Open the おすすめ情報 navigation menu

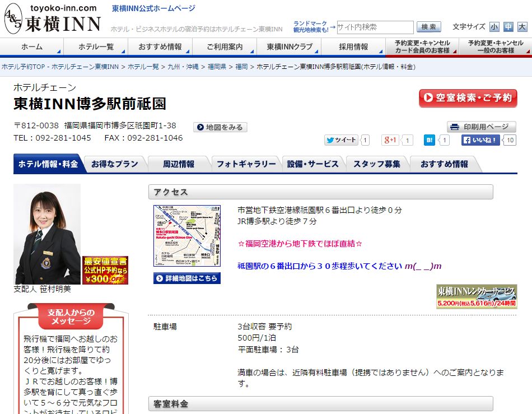(x=160, y=47)
